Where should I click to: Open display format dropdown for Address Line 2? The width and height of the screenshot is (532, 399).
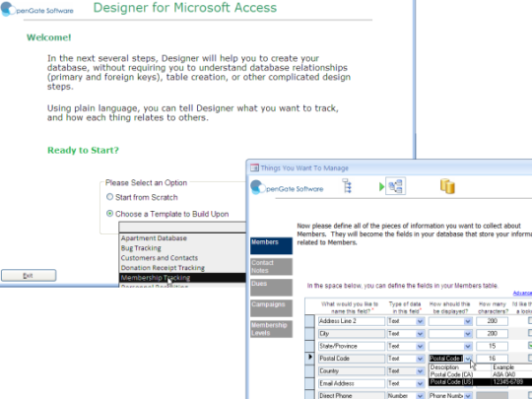coord(468,321)
